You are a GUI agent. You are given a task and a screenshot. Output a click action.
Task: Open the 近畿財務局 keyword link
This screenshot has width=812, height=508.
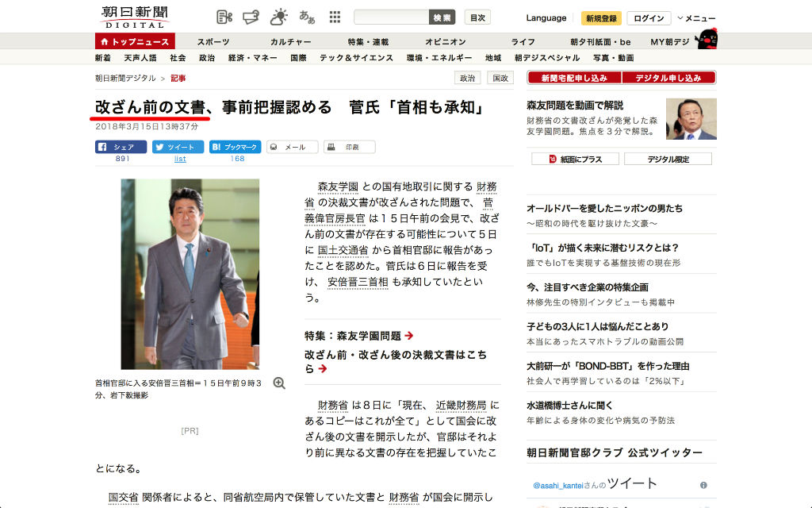click(x=461, y=405)
